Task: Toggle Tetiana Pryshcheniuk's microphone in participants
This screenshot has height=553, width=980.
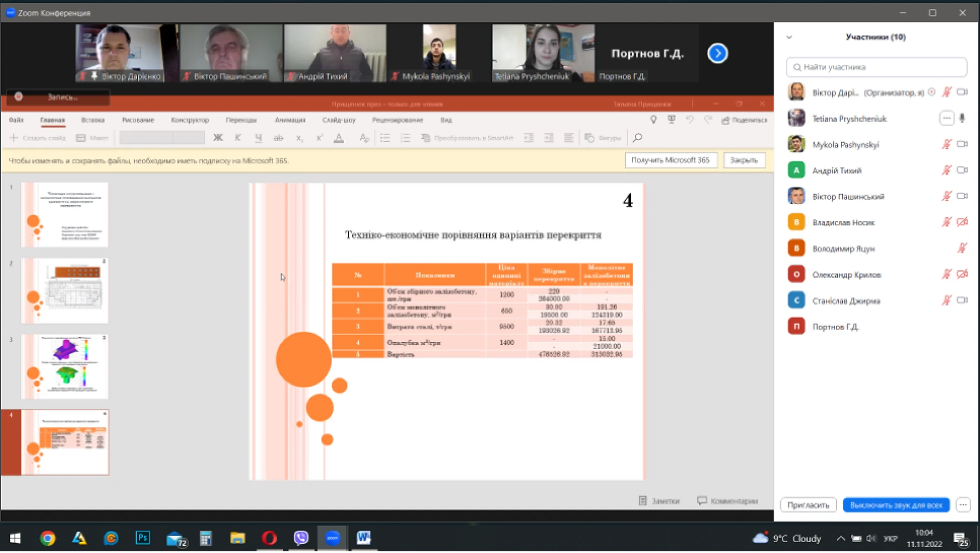Action: click(962, 118)
